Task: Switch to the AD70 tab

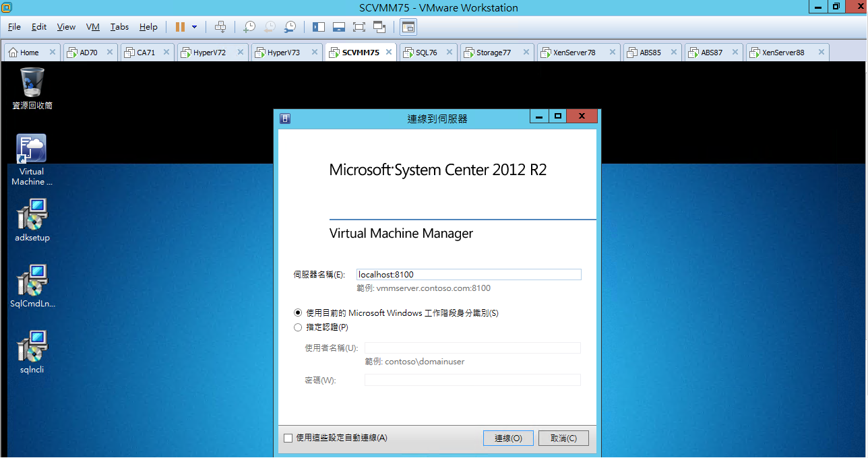Action: (90, 53)
